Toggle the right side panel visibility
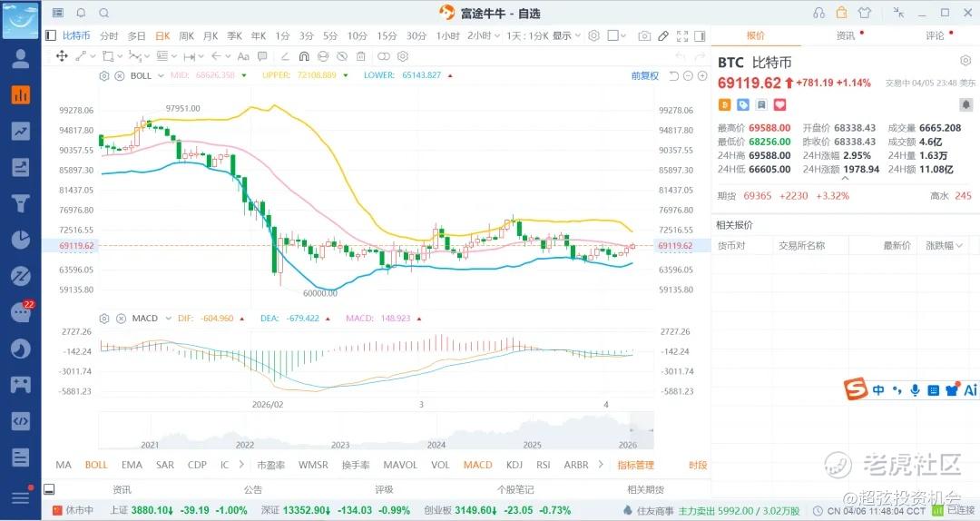The height and width of the screenshot is (521, 980). click(700, 35)
